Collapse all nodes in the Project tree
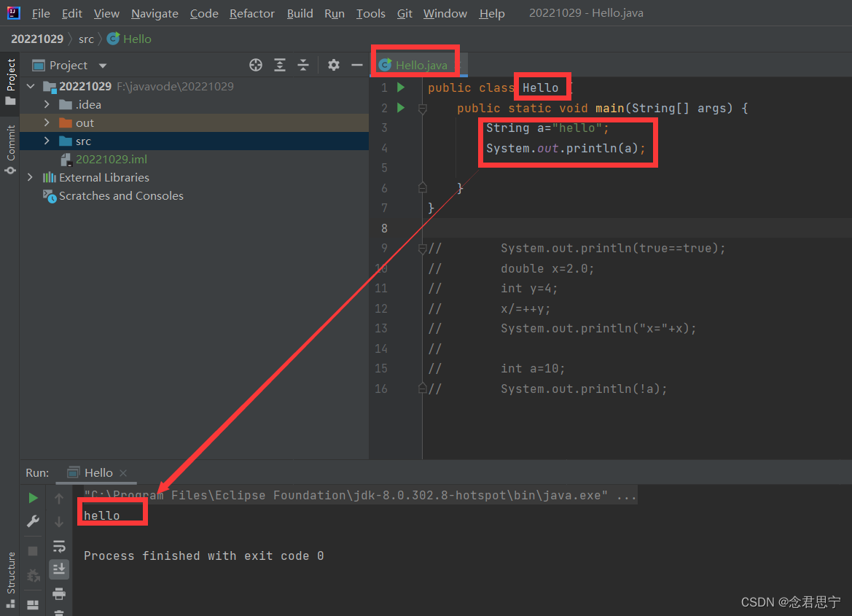 point(303,65)
